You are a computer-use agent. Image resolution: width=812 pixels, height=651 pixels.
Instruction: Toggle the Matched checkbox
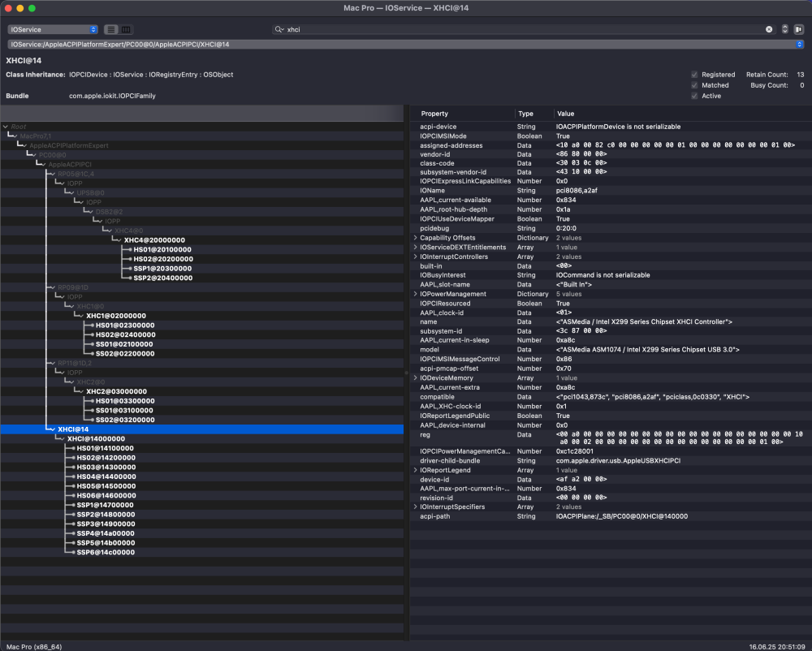(x=694, y=85)
